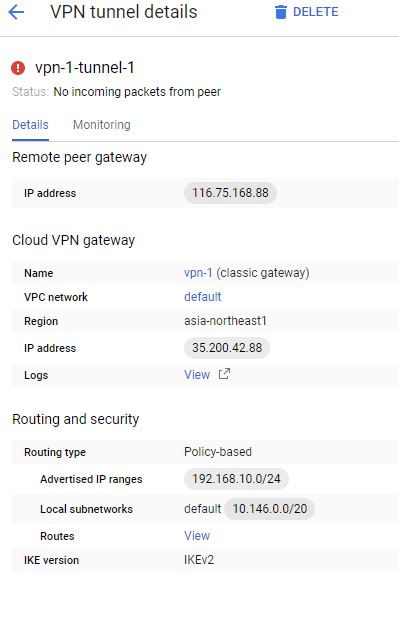Click the Logs View link
Image resolution: width=399 pixels, height=635 pixels.
197,374
